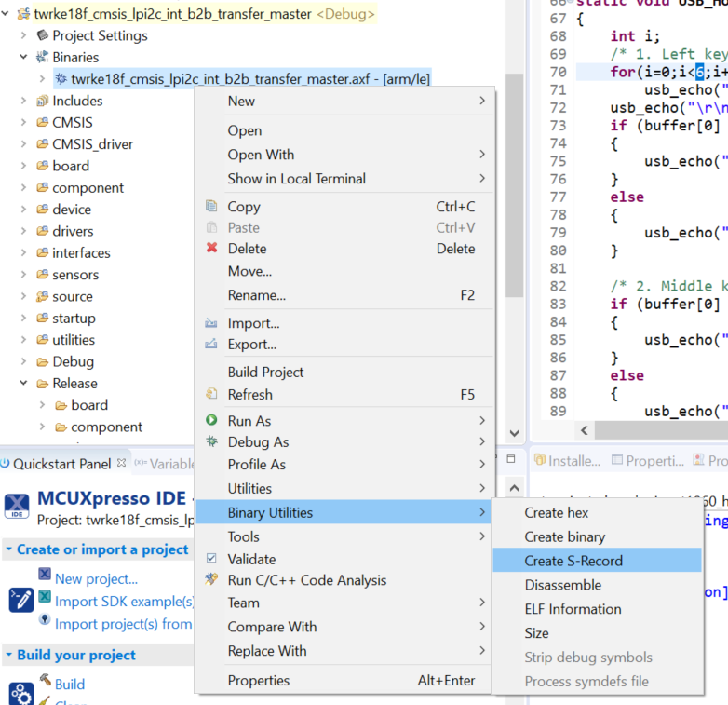
Task: Click the sensors folder icon
Action: [x=42, y=275]
